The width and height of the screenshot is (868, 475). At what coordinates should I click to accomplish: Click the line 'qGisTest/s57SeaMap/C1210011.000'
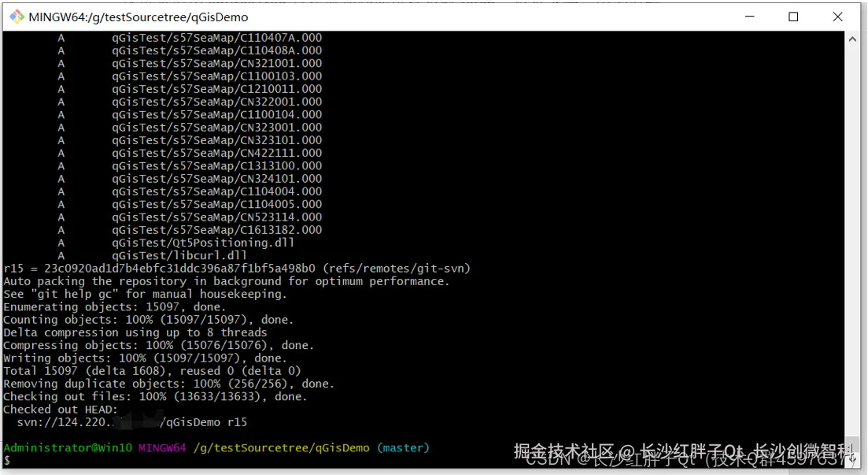click(217, 89)
